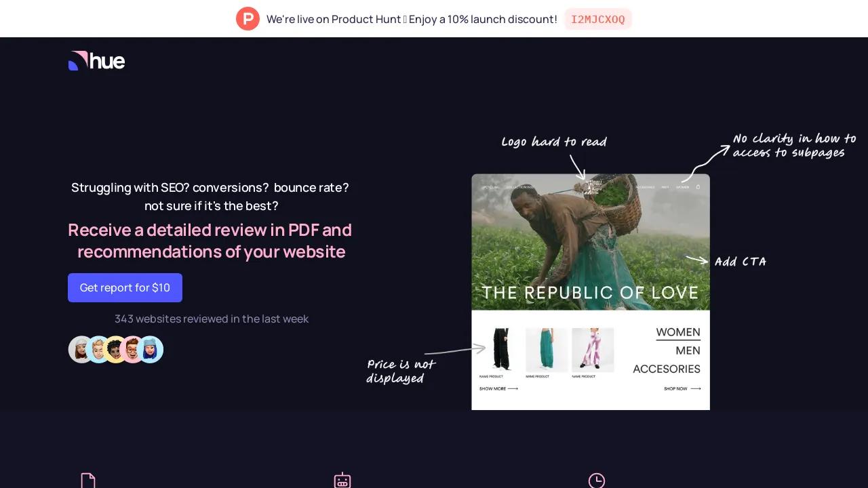Screen dimensions: 868x488
Task: Click the pink document icon
Action: 88,481
